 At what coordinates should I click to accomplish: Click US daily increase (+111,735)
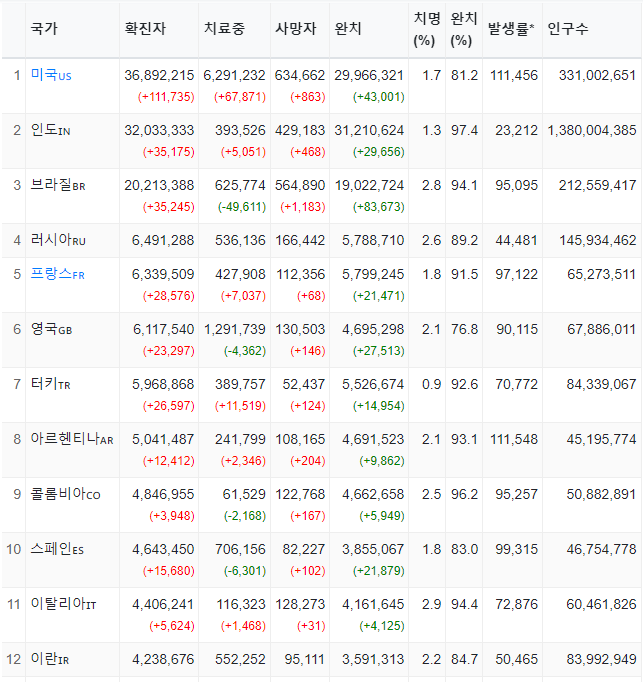tap(166, 97)
